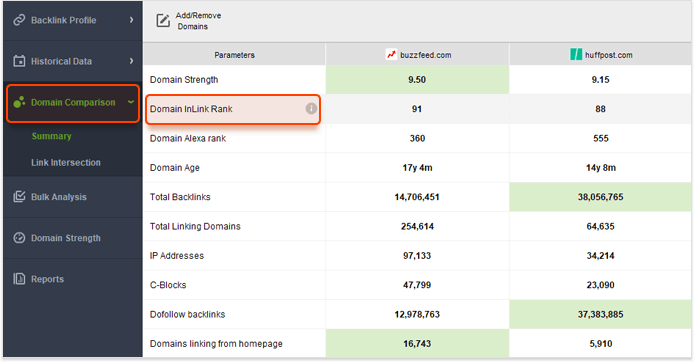Select the Domain Comparison menu item
The height and width of the screenshot is (362, 694).
(x=73, y=103)
